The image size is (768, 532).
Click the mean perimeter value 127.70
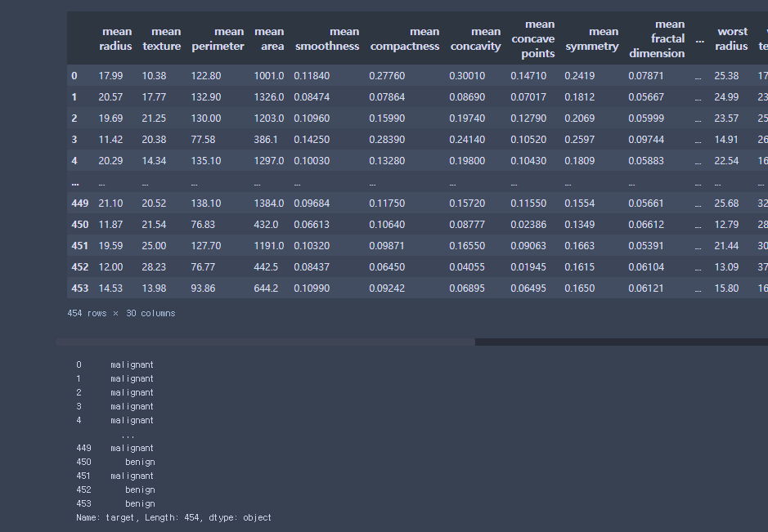pos(206,246)
